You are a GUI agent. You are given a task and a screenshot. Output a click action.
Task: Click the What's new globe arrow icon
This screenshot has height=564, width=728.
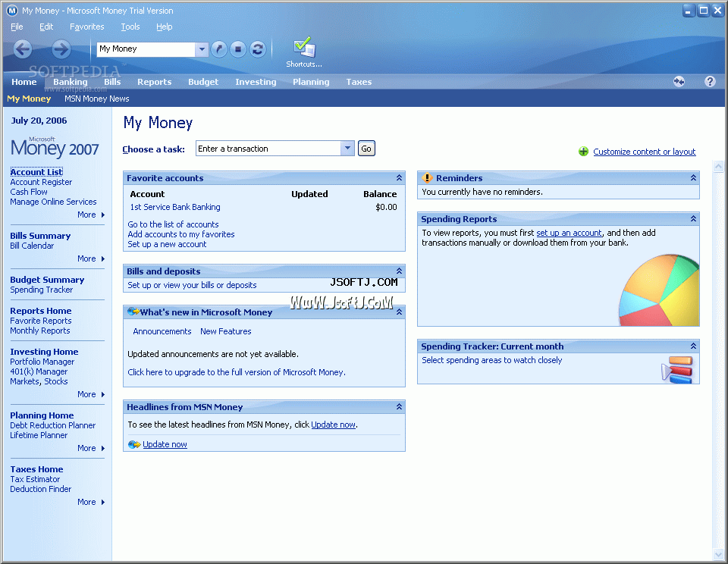coord(133,312)
